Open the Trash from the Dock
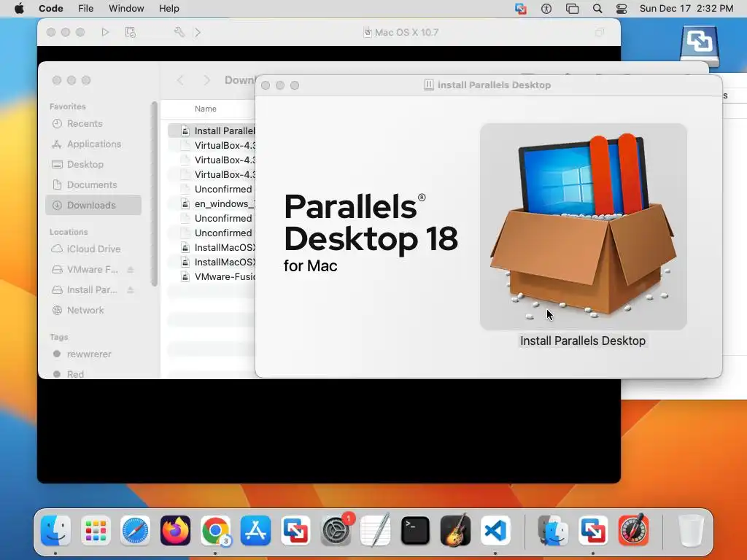Image resolution: width=747 pixels, height=560 pixels. (x=692, y=530)
